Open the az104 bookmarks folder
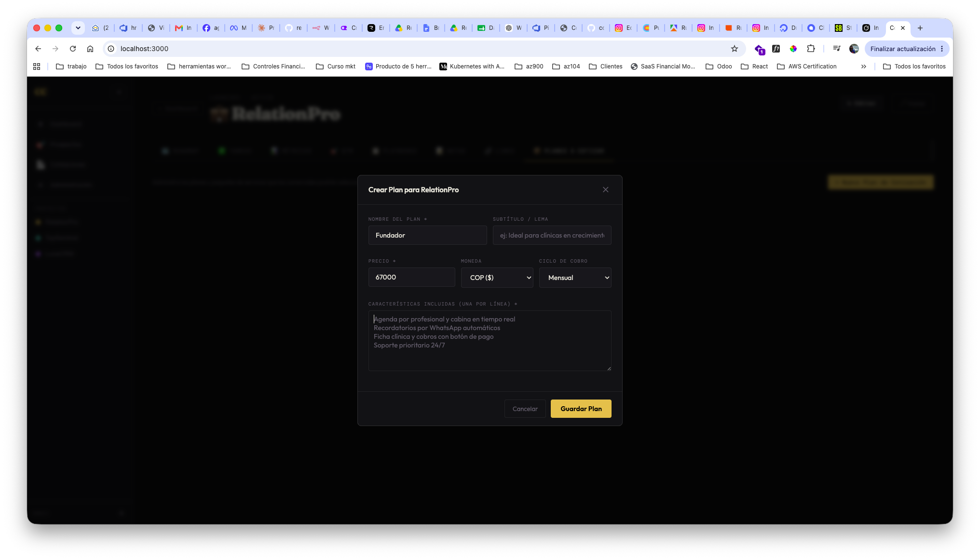 566,67
